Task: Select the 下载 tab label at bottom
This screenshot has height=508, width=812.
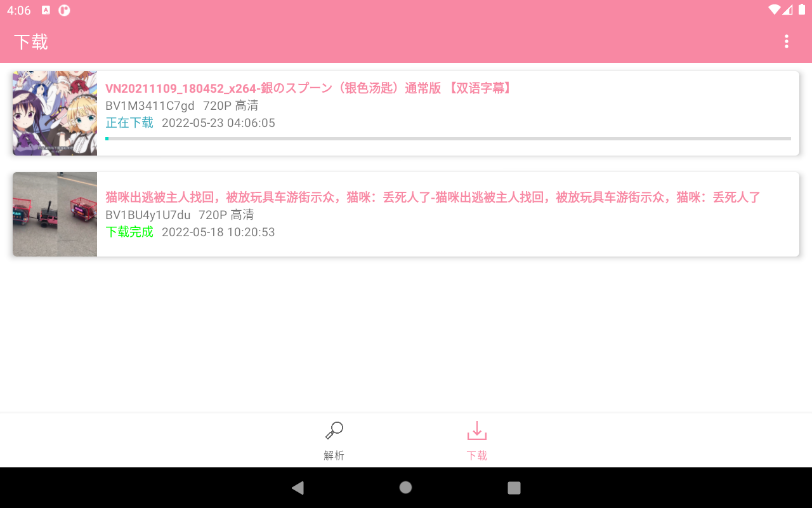Action: tap(477, 455)
